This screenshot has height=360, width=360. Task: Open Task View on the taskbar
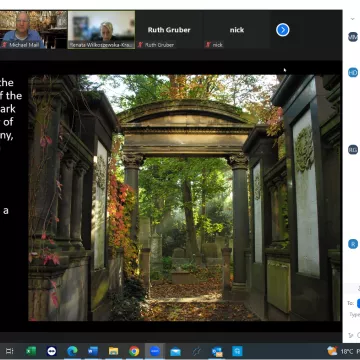(10, 351)
